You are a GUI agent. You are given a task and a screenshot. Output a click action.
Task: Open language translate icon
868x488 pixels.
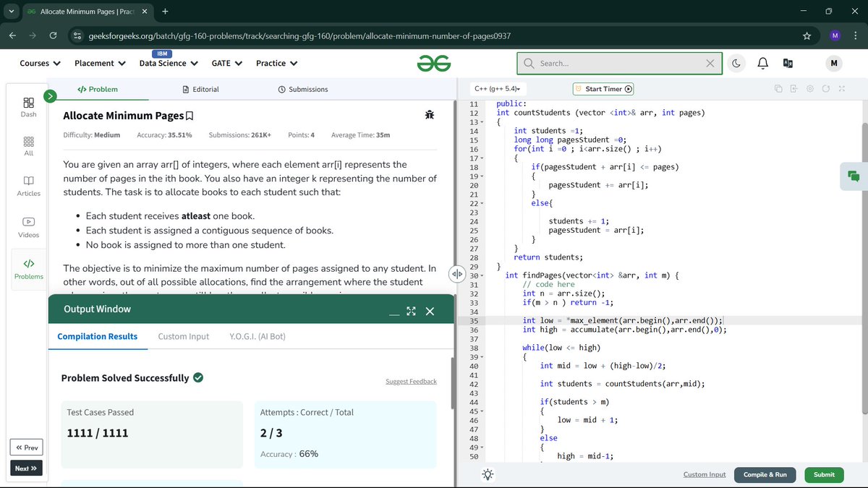tap(788, 64)
